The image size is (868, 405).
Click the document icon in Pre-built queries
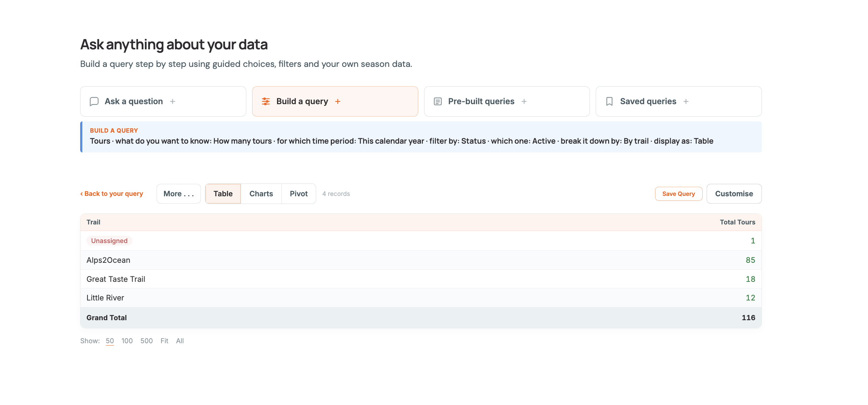point(438,101)
